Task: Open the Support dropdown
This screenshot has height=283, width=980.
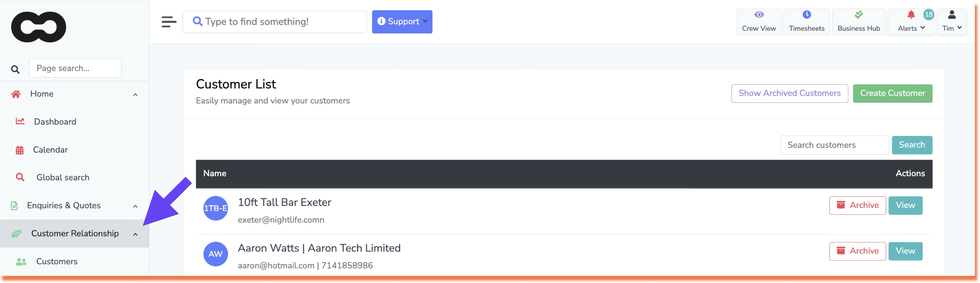Action: tap(402, 22)
